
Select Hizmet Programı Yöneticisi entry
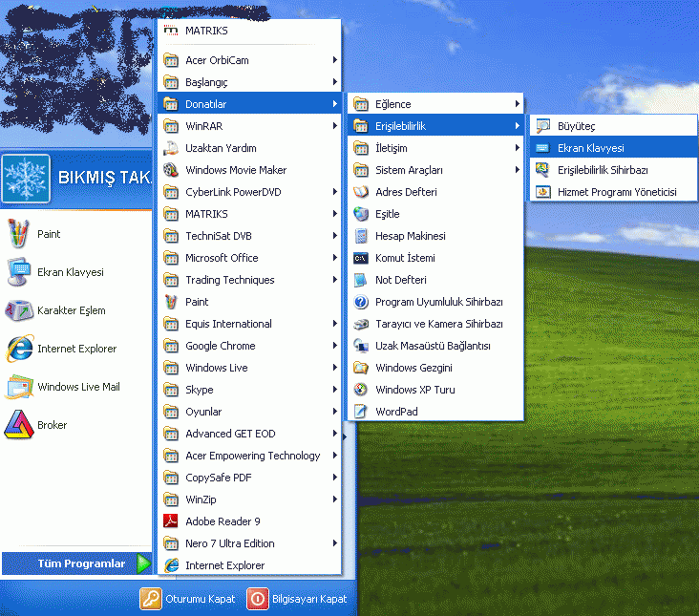click(616, 192)
